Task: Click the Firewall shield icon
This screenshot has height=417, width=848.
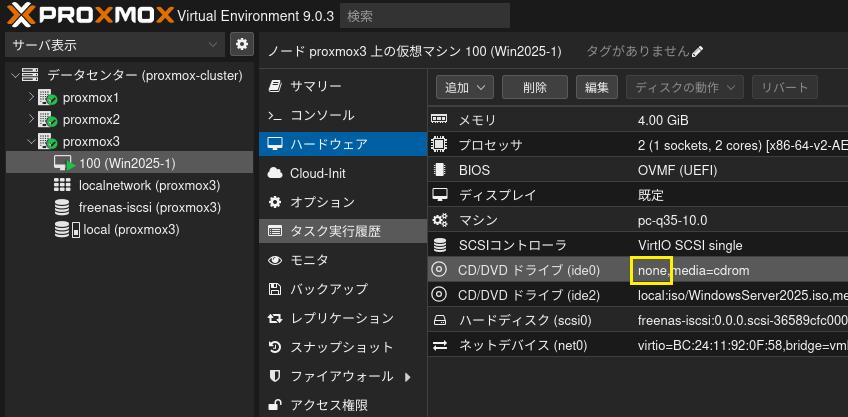Action: [x=275, y=376]
